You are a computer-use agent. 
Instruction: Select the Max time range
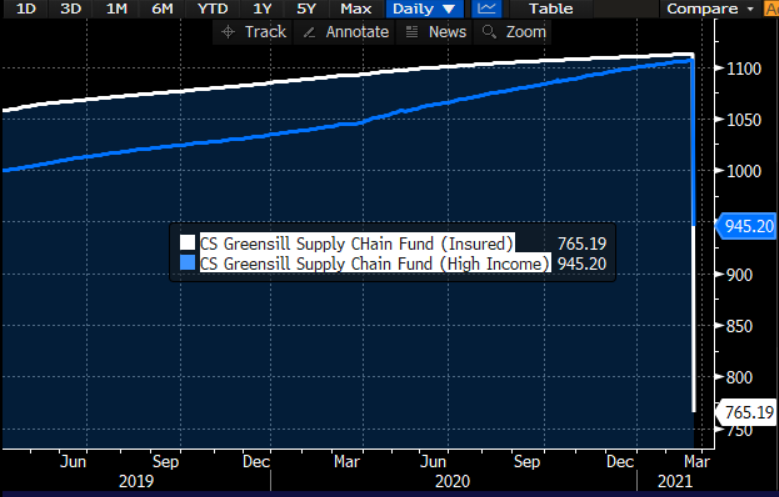click(356, 8)
